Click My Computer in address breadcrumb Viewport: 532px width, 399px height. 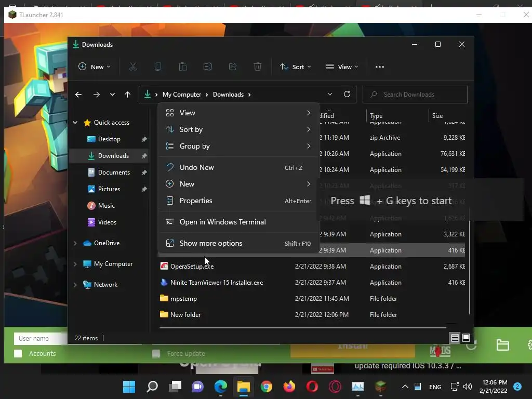(x=181, y=95)
